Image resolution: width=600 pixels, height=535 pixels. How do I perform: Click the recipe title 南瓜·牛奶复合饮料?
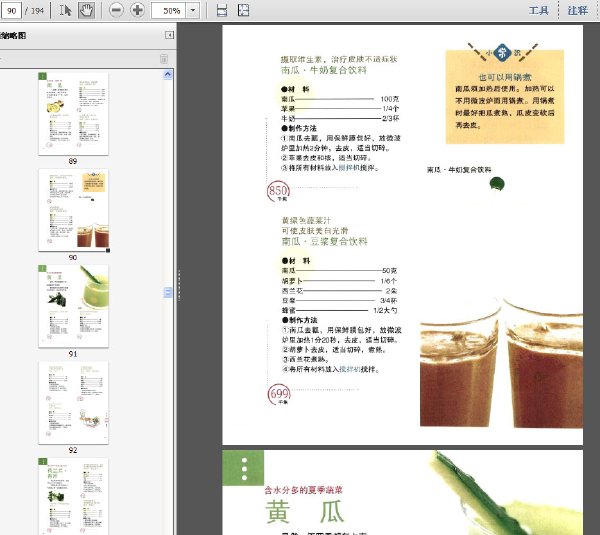[x=324, y=70]
